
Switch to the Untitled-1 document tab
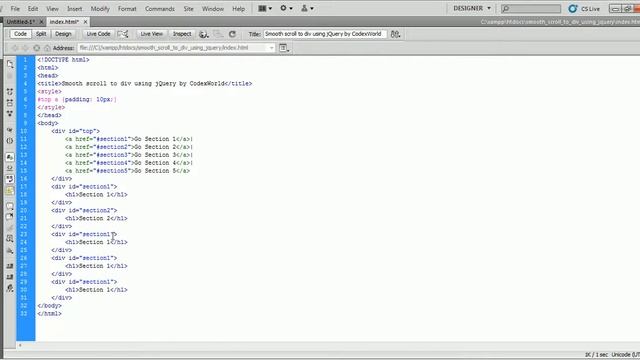coord(20,22)
